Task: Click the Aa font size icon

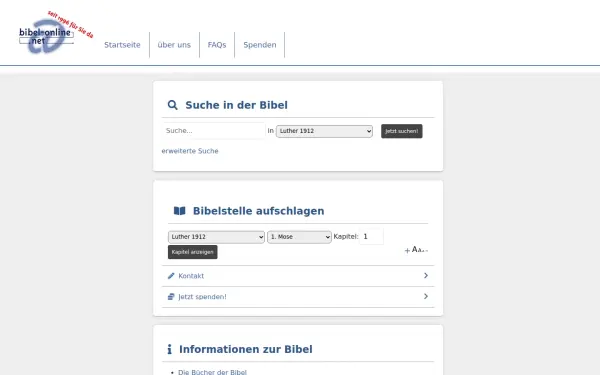Action: (417, 249)
